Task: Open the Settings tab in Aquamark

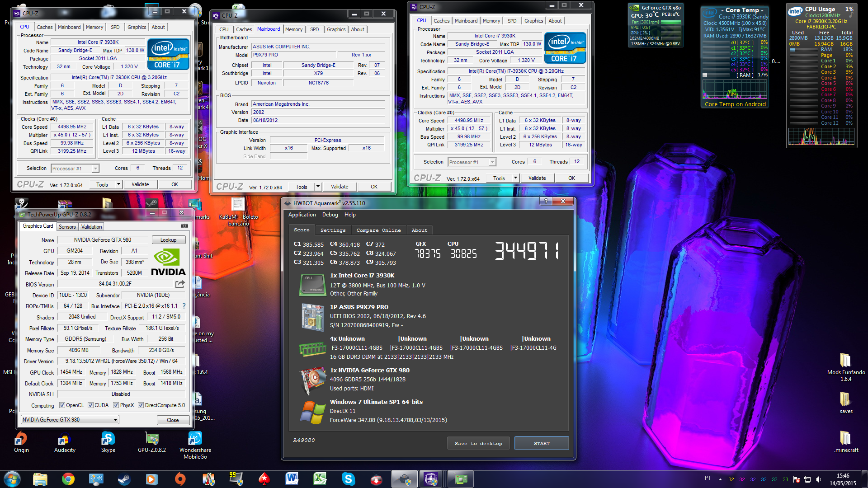Action: click(333, 230)
